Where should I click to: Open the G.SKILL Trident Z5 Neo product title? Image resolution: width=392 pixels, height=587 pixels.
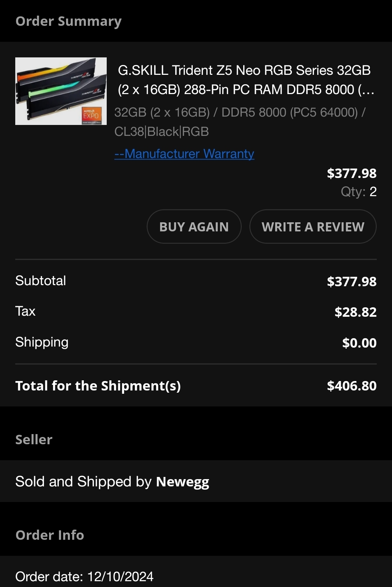tap(244, 80)
